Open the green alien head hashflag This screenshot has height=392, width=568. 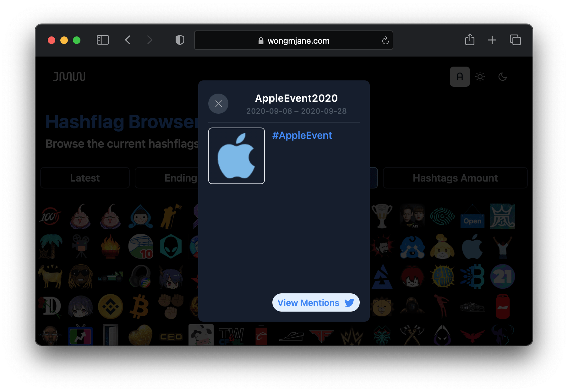point(171,246)
